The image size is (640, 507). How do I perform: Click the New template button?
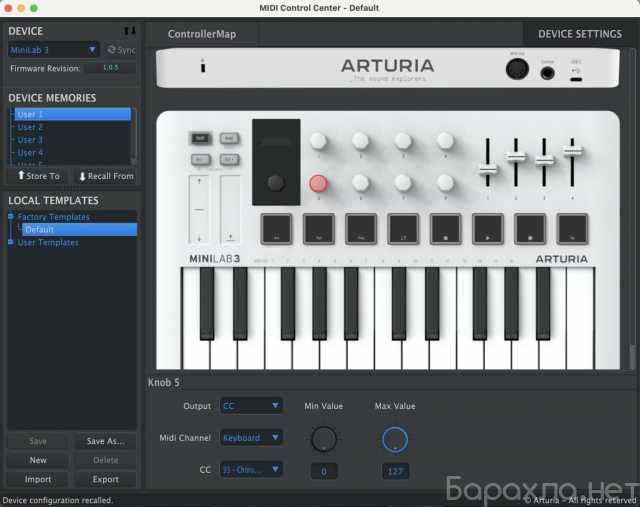38,460
